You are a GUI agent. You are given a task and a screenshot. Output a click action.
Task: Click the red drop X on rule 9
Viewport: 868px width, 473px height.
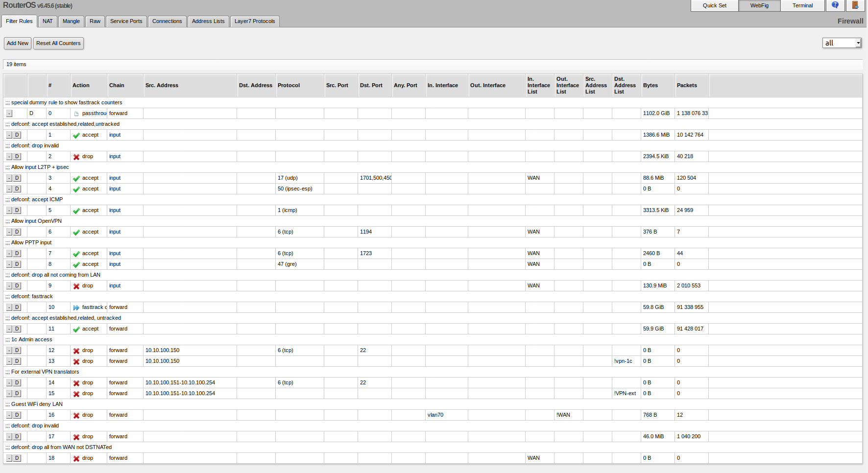76,286
